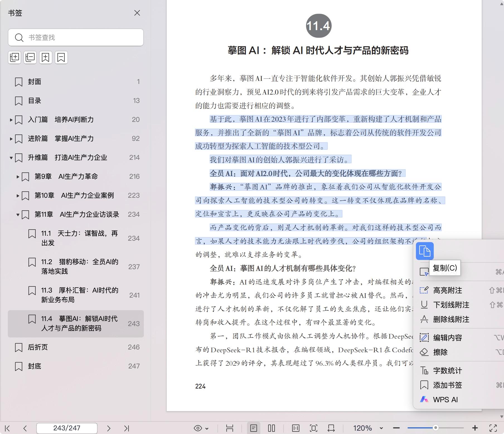Go to the last page

click(126, 428)
